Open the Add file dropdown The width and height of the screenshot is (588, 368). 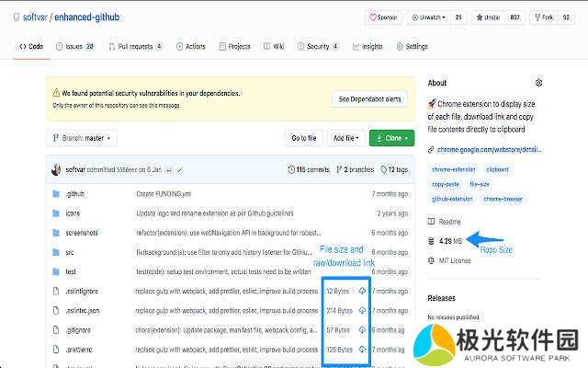pyautogui.click(x=345, y=138)
